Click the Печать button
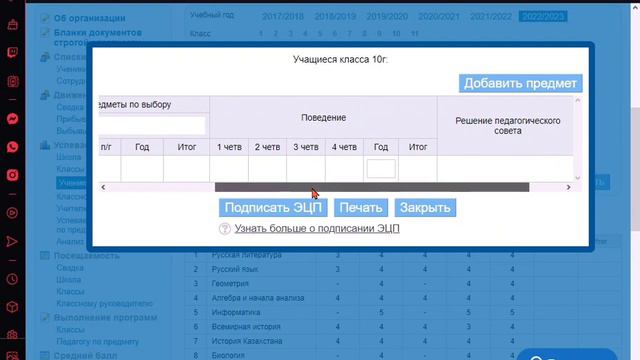 pyautogui.click(x=361, y=208)
